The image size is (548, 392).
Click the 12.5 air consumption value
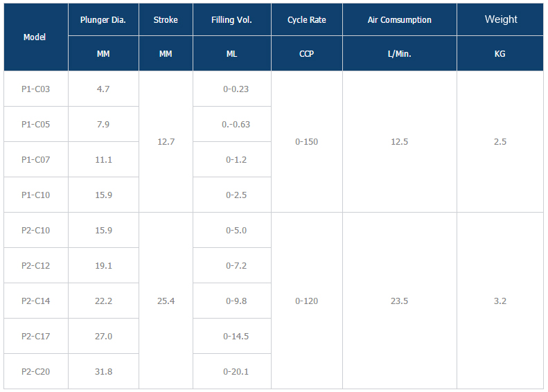[x=399, y=142]
